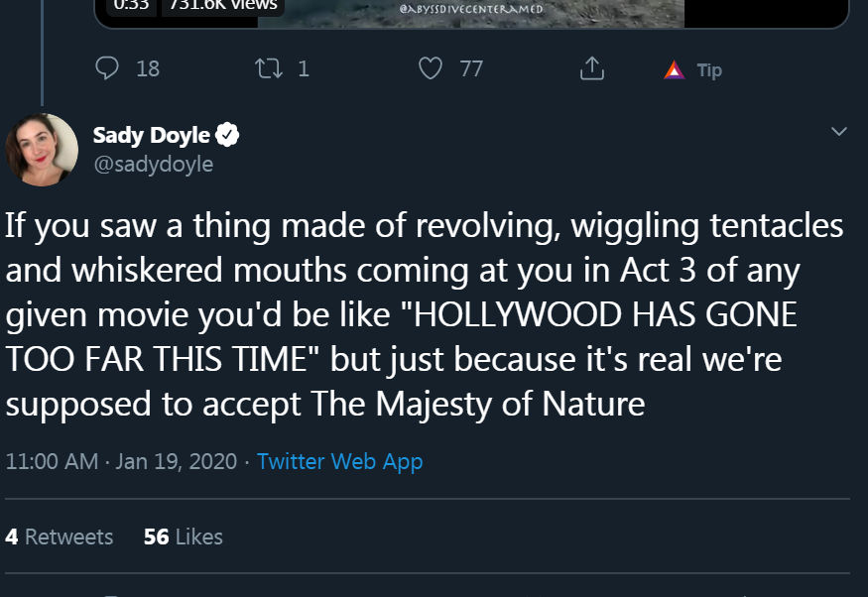This screenshot has height=597, width=868.
Task: Open the Sady Doyle display name link
Action: coord(151,135)
